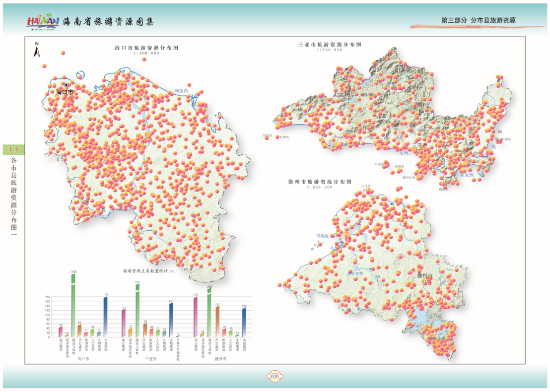Click the magenta 178 bar for Danzhou
The height and width of the screenshot is (392, 550).
click(x=195, y=317)
